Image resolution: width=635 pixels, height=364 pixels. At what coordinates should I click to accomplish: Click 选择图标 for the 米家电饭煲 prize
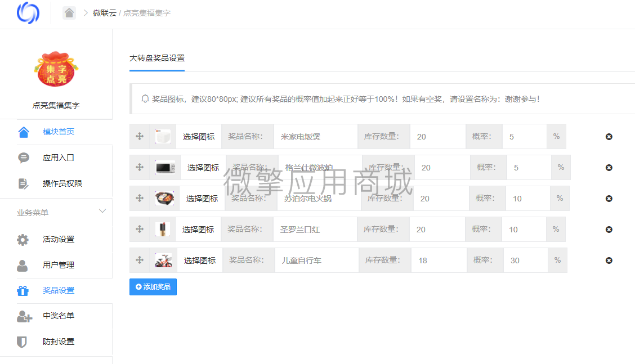click(199, 136)
